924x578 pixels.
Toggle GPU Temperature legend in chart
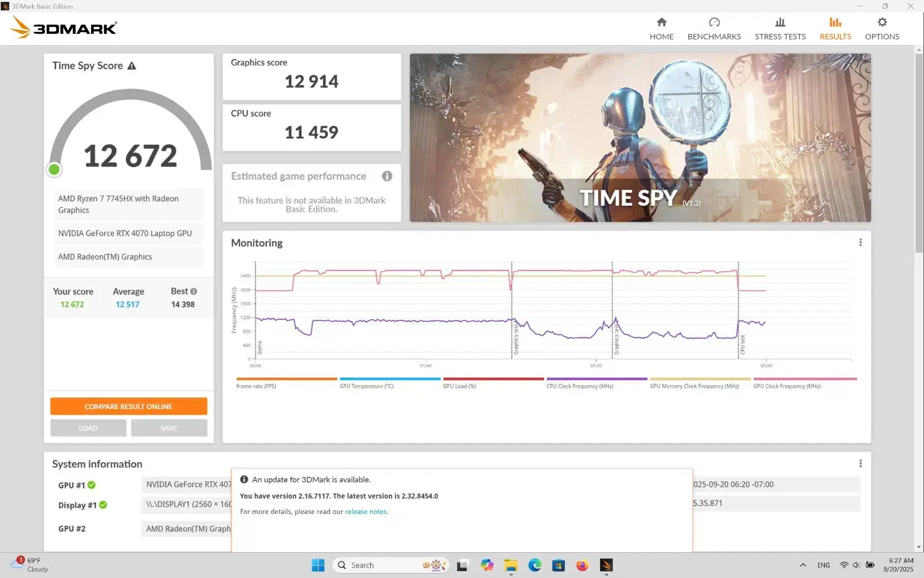367,386
